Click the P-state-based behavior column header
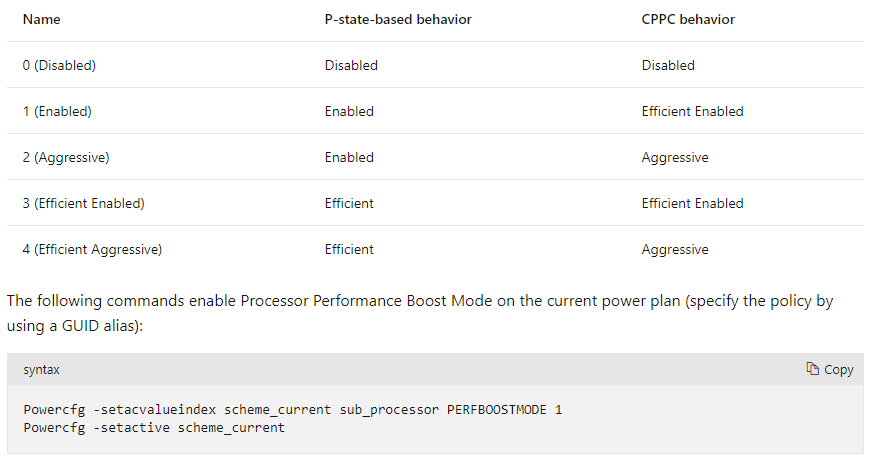Image resolution: width=879 pixels, height=468 pixels. click(x=398, y=19)
